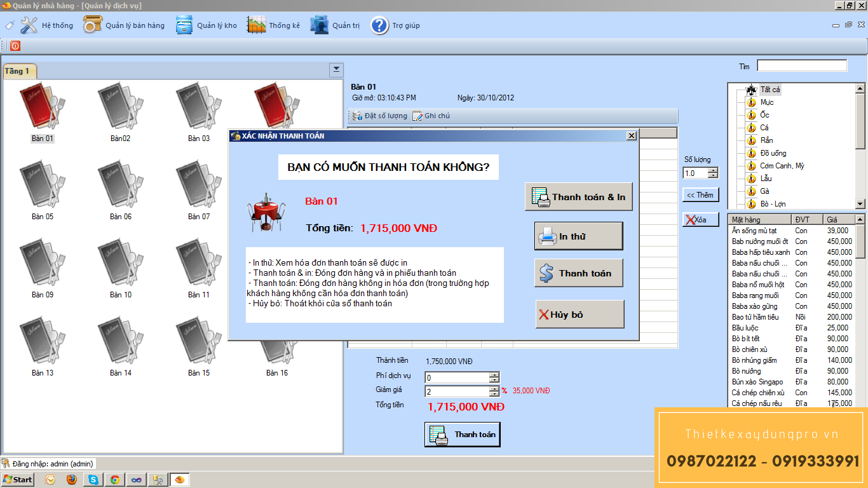Click the Tìm search input field
868x488 pixels.
[x=802, y=66]
